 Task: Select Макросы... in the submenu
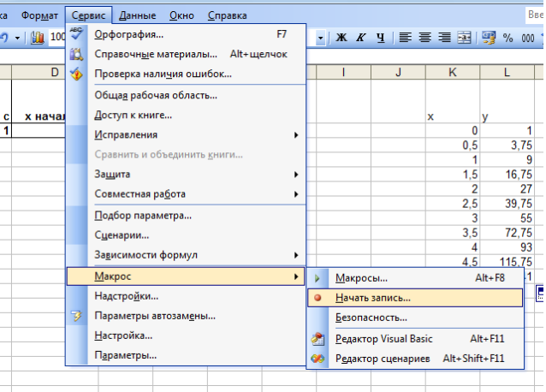pos(415,278)
